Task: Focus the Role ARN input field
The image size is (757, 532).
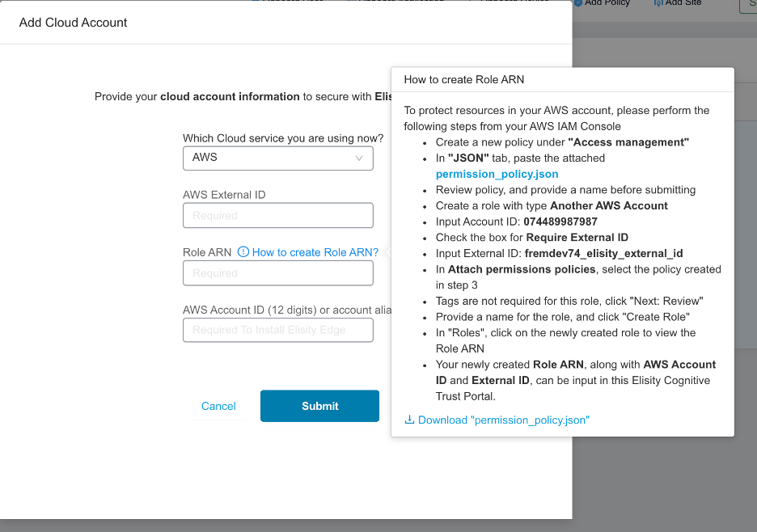Action: click(278, 273)
